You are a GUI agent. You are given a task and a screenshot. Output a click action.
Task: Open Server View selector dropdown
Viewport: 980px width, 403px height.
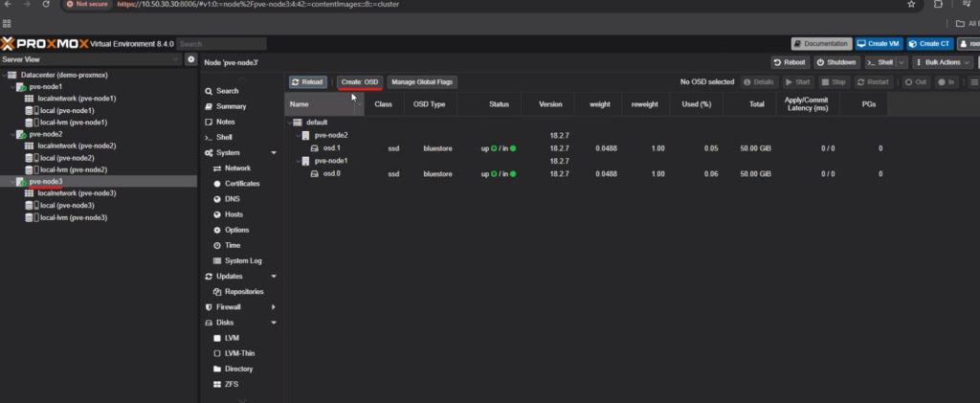pos(91,59)
